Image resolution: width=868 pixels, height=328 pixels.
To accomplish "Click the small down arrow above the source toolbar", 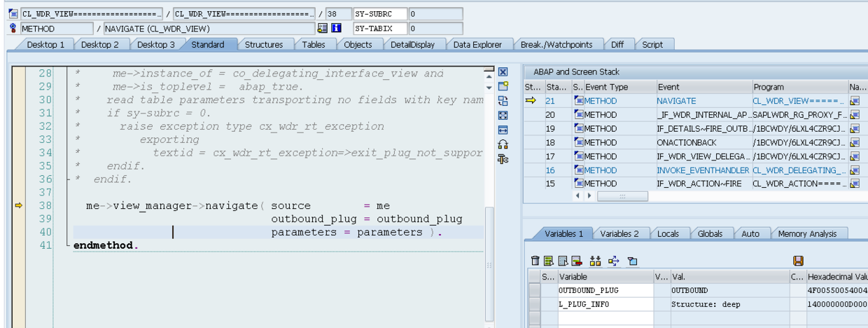I will click(x=489, y=87).
